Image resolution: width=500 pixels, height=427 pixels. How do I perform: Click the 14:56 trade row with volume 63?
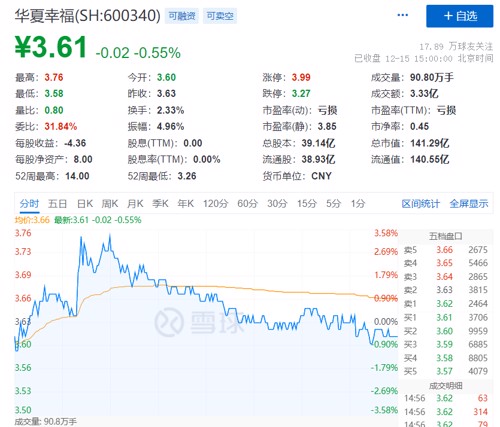click(x=445, y=398)
